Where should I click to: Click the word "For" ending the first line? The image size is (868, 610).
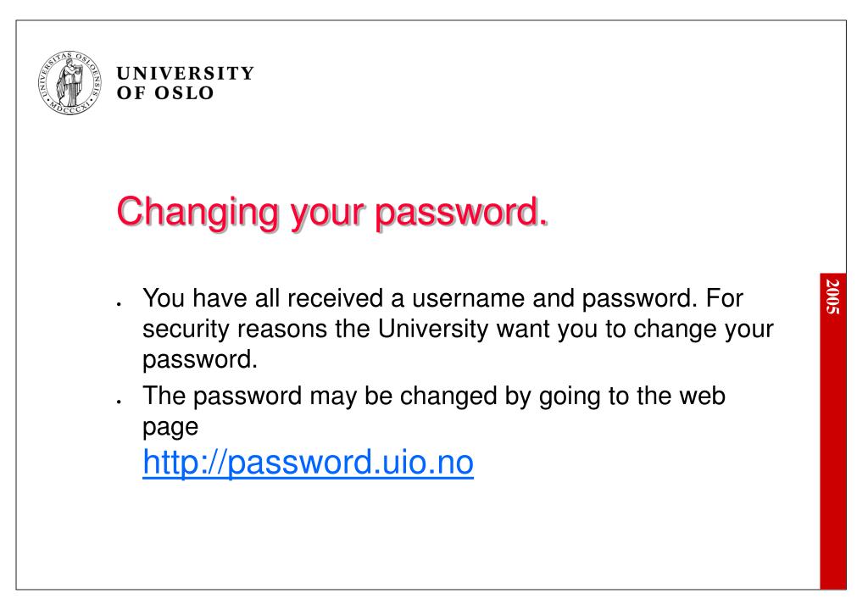click(x=725, y=298)
